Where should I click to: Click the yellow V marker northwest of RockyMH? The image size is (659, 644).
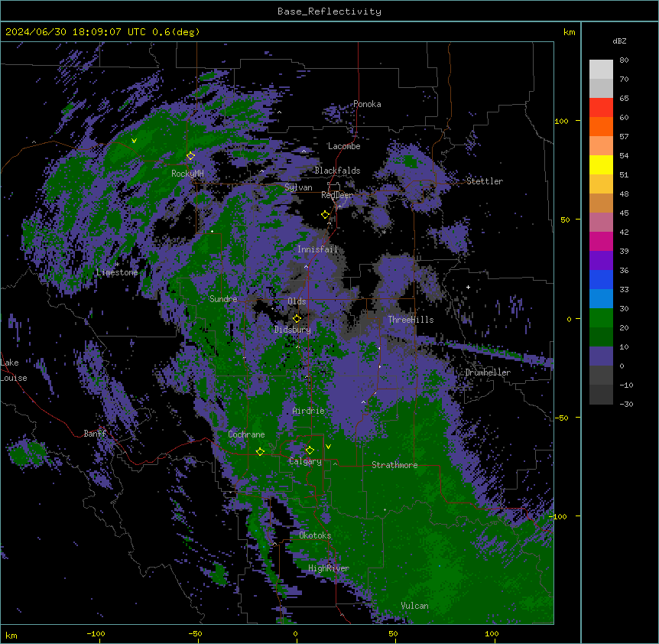134,141
